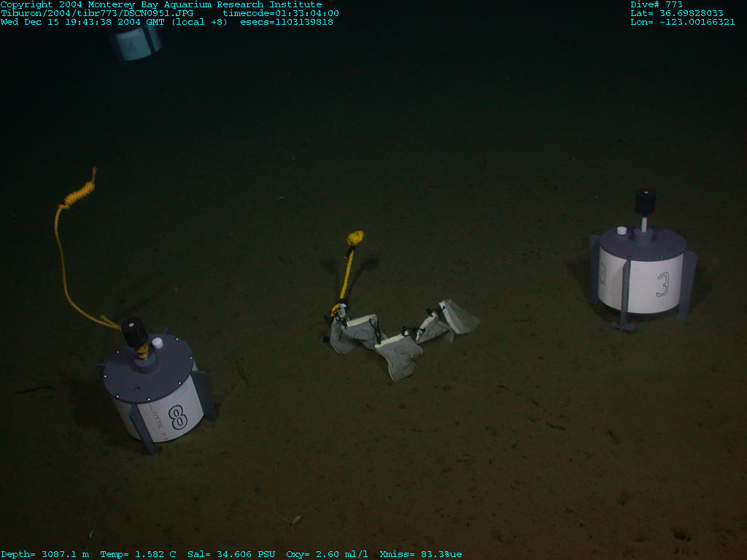Click the black knob on top of cylinder 3

click(x=645, y=202)
